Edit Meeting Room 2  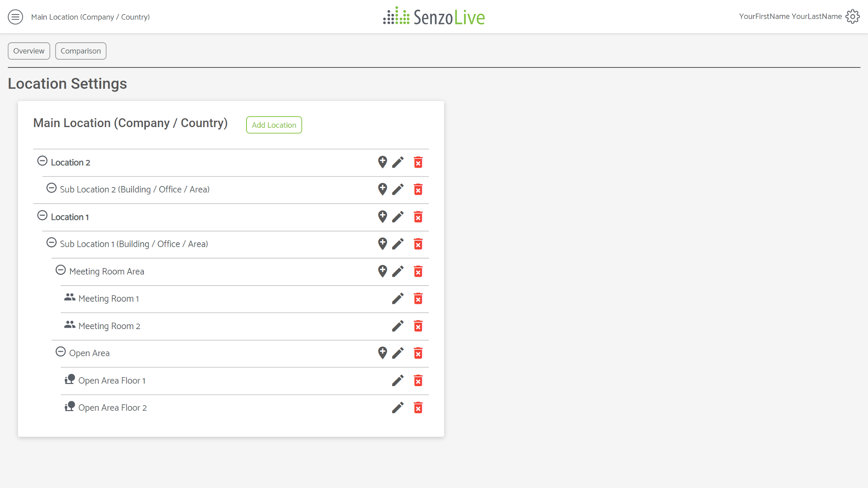[398, 326]
